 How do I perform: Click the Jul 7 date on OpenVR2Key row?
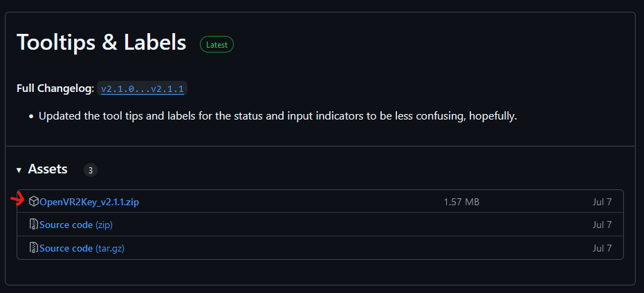point(602,202)
